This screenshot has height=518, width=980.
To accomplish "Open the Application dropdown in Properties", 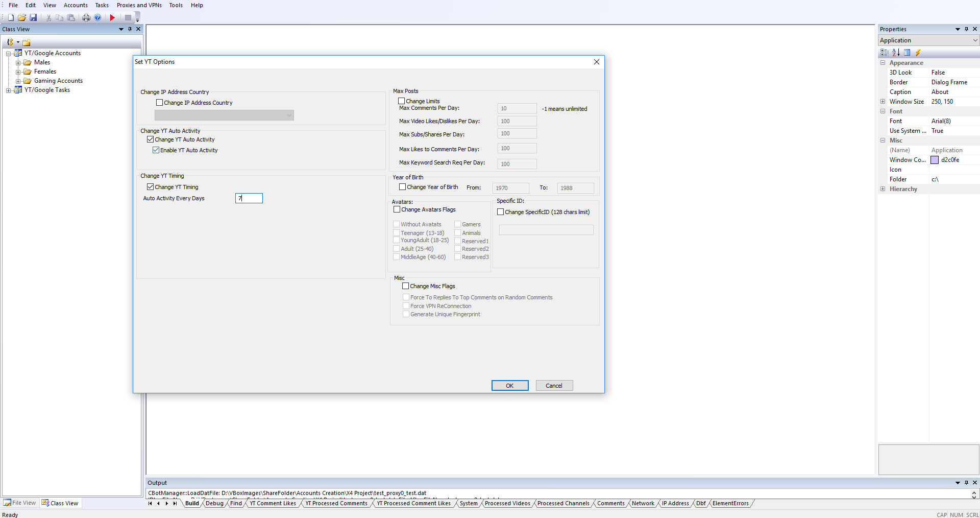I will click(x=975, y=40).
